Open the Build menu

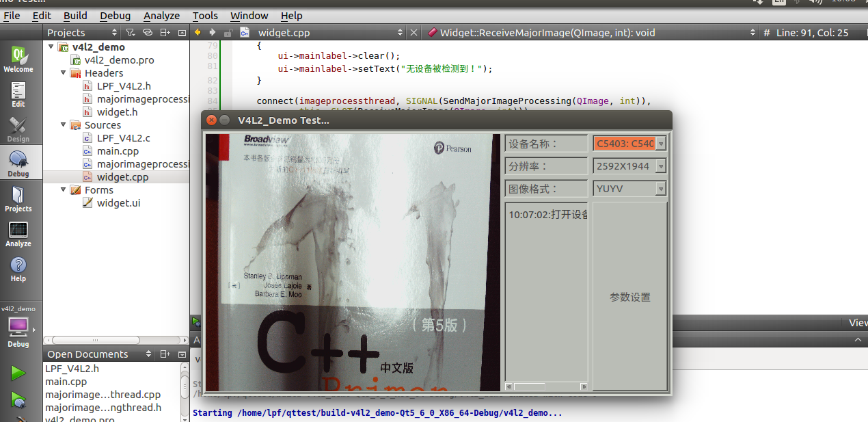(75, 15)
